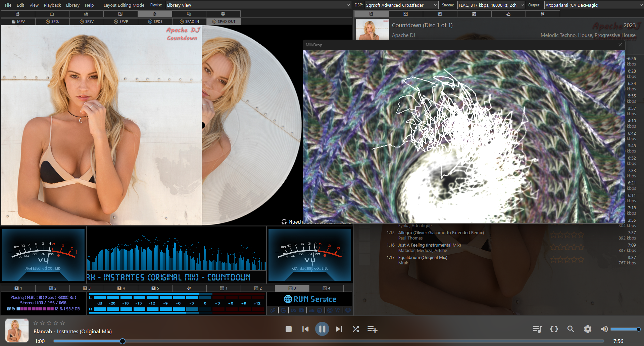Screen dimensions: 644x346
Task: Set five-star rating for current track
Action: tap(62, 323)
